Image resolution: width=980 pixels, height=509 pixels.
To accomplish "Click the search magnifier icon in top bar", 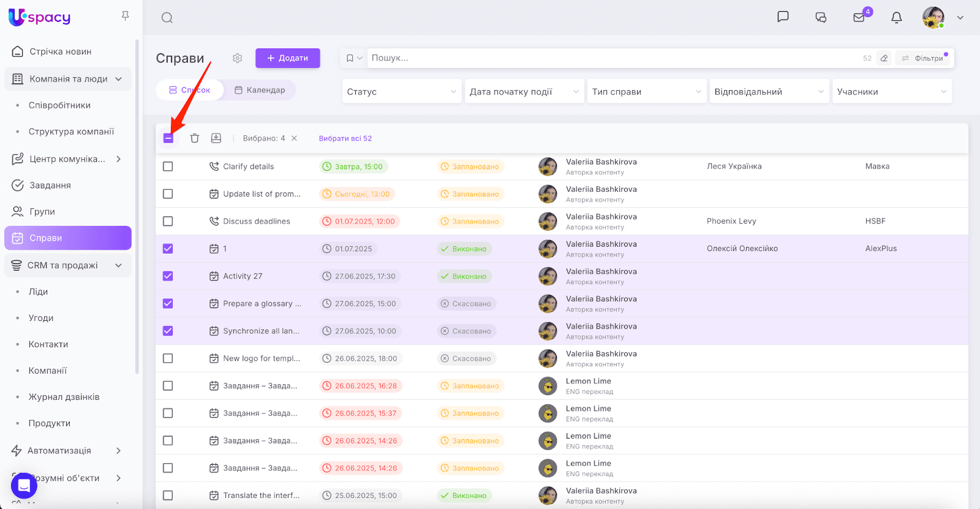I will (167, 18).
